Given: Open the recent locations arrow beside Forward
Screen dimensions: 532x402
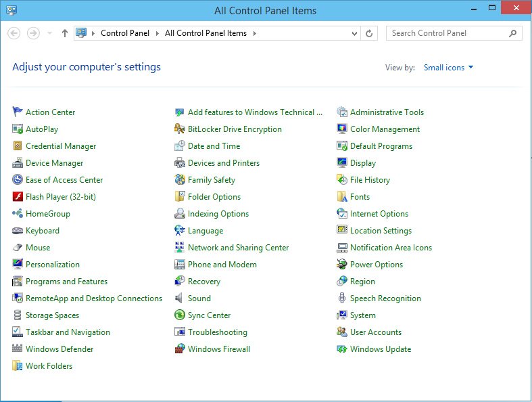Looking at the screenshot, I should tap(49, 33).
